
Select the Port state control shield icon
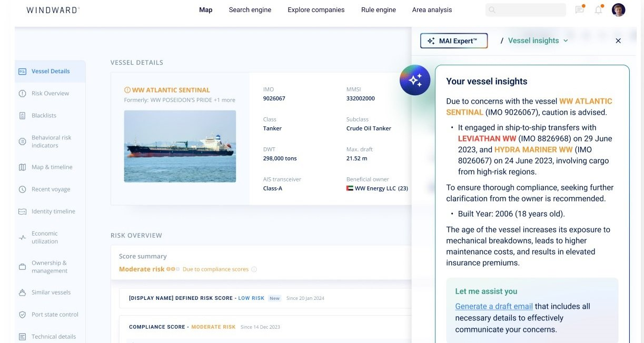(x=23, y=314)
